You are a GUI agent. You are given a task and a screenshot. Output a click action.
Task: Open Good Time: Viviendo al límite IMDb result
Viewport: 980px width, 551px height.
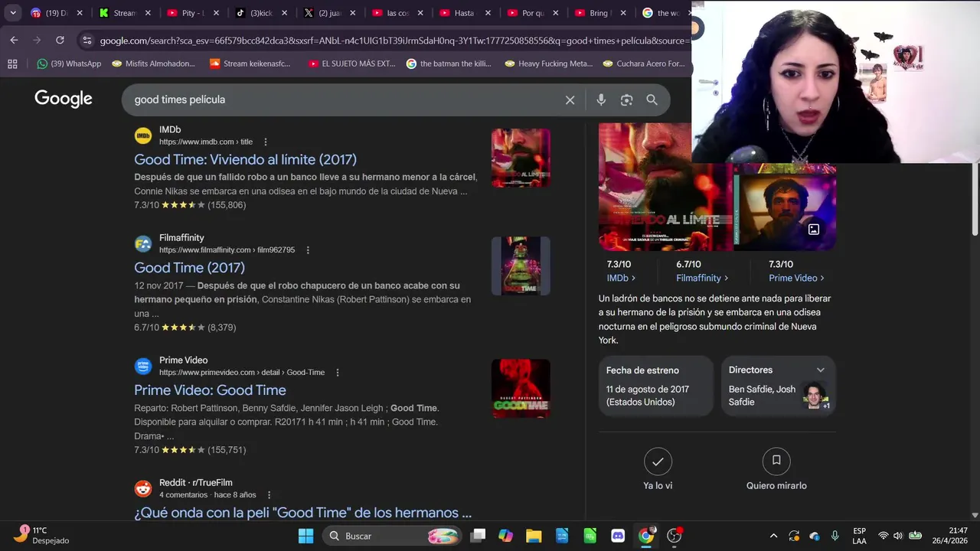coord(245,159)
